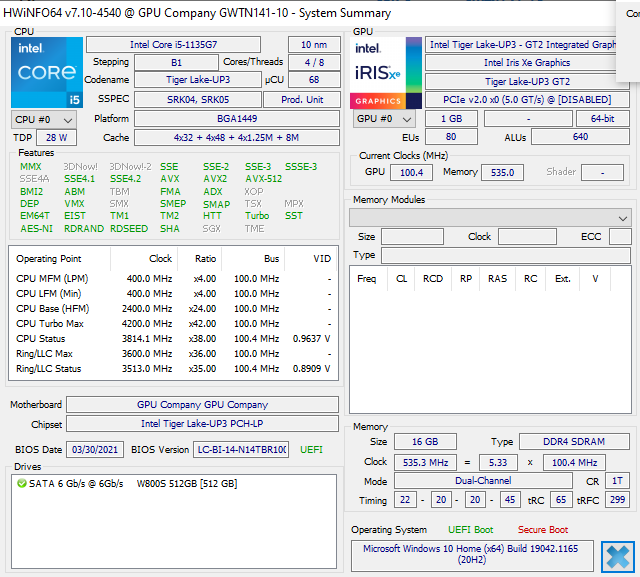The width and height of the screenshot is (640, 577).
Task: Click the RAS column header
Action: [x=497, y=279]
